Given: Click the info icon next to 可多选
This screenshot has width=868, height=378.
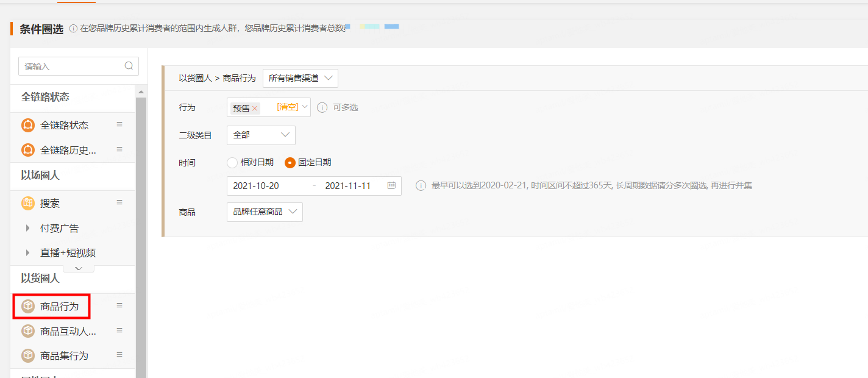Looking at the screenshot, I should 322,107.
